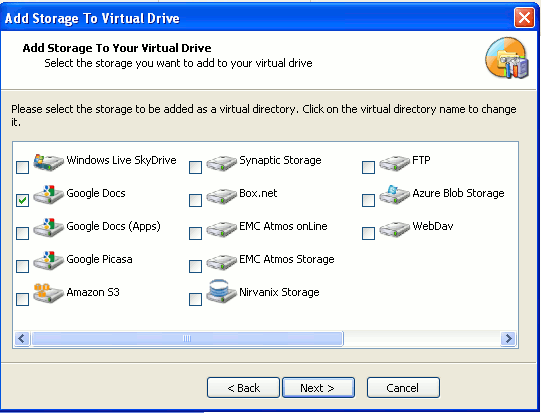This screenshot has width=541, height=413.
Task: Click the Synaptic Storage label
Action: point(280,160)
